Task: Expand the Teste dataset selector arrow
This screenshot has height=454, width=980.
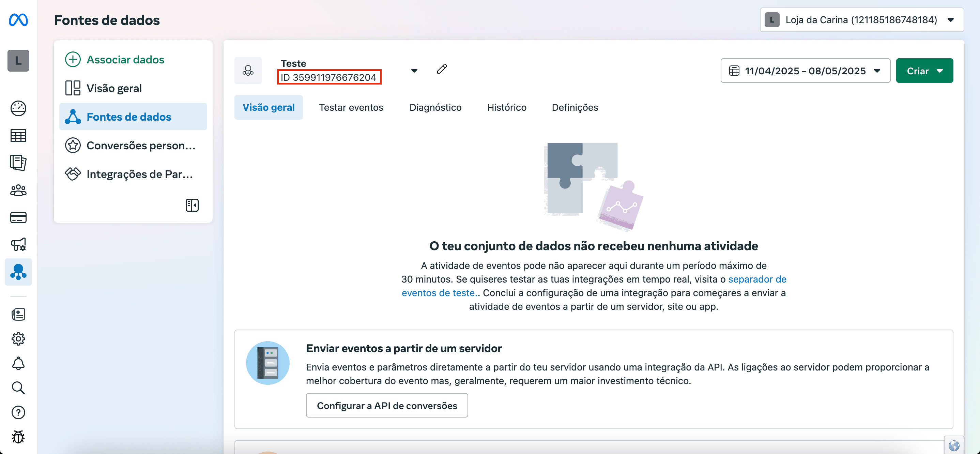Action: pyautogui.click(x=414, y=71)
